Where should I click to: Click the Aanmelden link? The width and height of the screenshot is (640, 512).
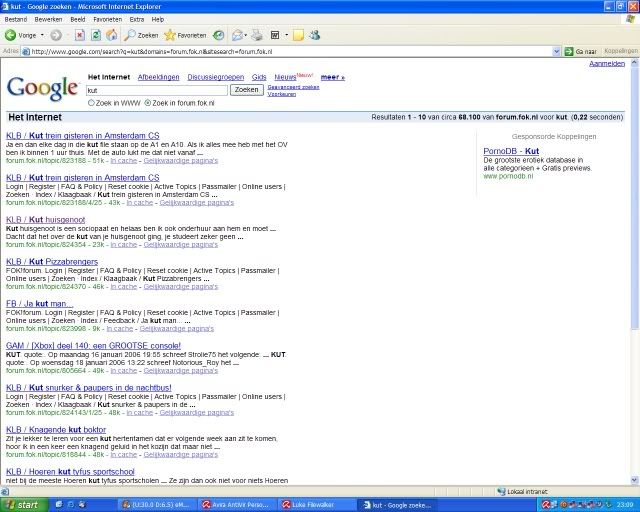point(607,64)
